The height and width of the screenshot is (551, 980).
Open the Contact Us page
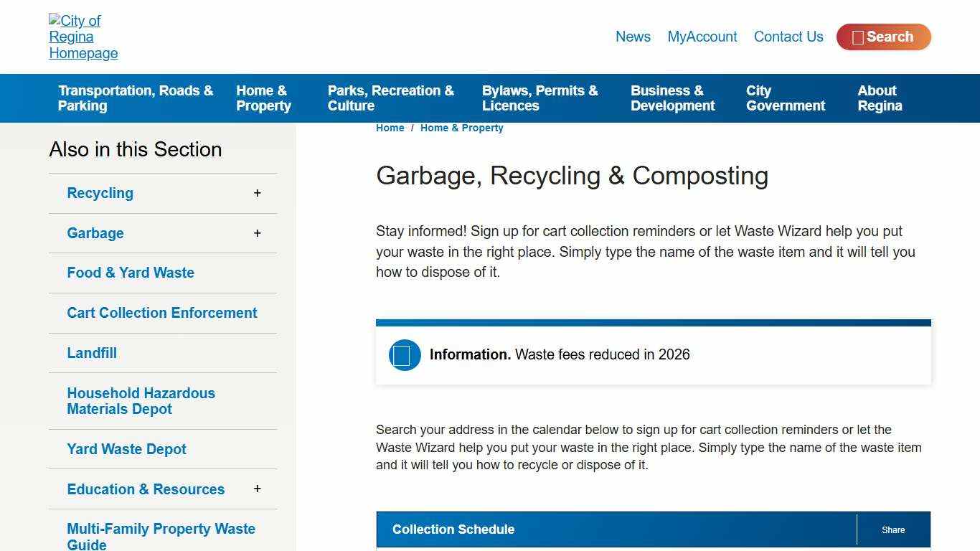coord(788,37)
